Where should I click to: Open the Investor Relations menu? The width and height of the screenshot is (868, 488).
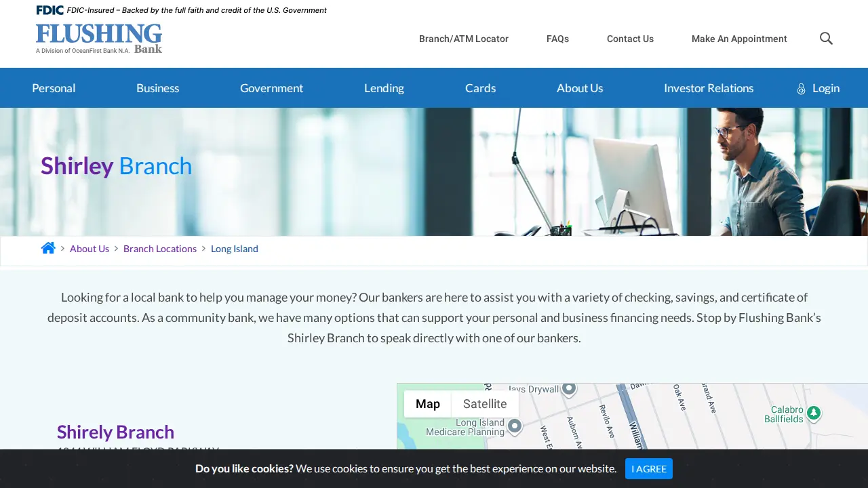[x=709, y=88]
